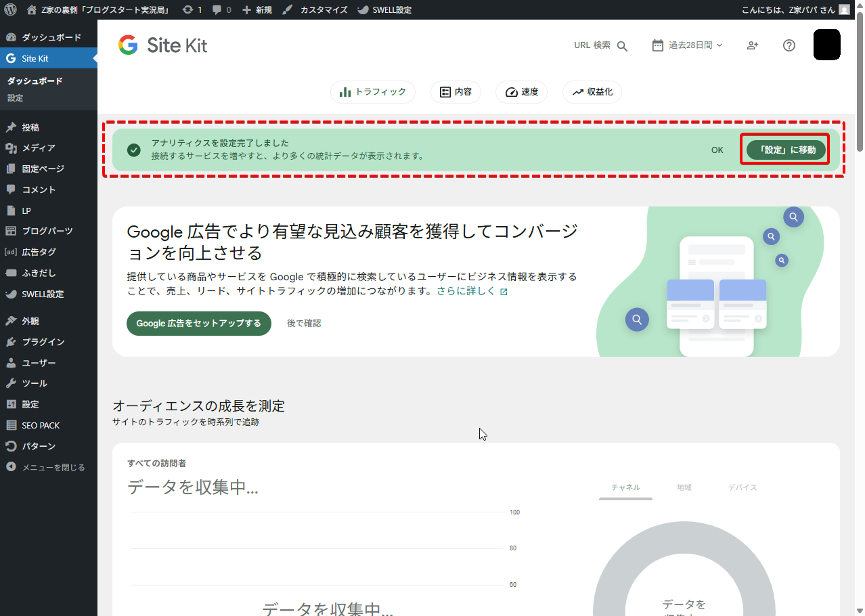Open Site Kit 設定 submenu item

pos(16,97)
